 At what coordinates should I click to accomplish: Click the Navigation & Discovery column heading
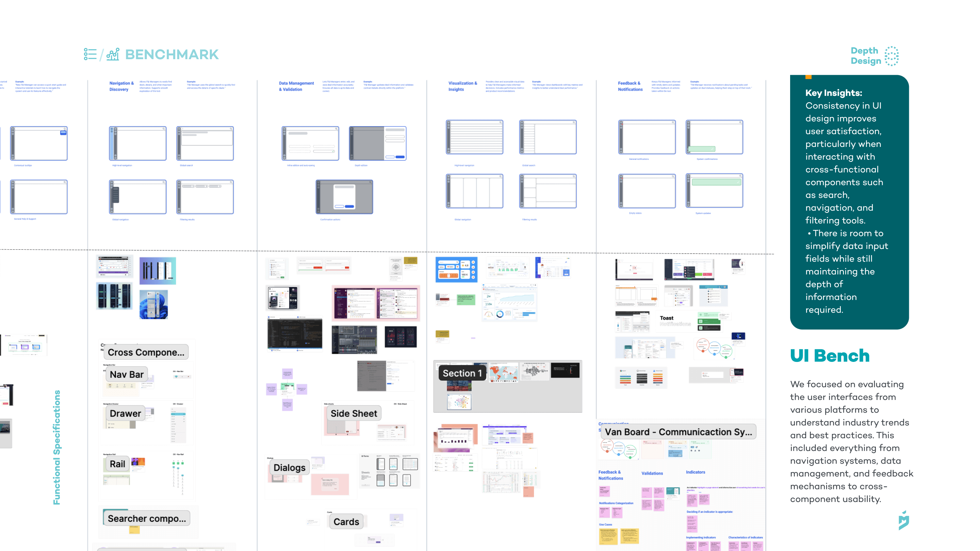coord(121,86)
